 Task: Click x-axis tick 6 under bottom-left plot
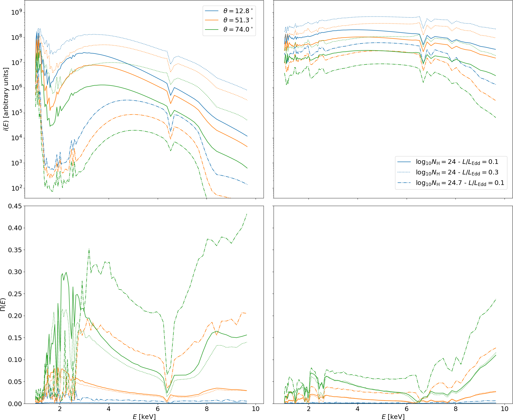(158, 409)
